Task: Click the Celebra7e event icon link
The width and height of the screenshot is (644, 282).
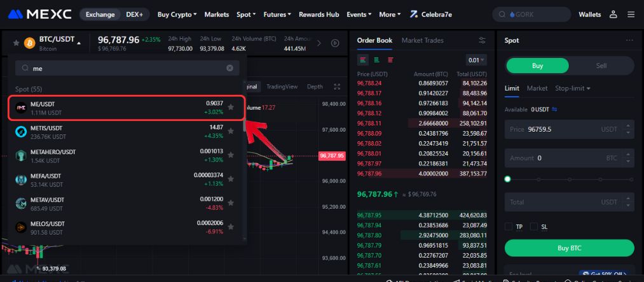Action: pyautogui.click(x=431, y=15)
